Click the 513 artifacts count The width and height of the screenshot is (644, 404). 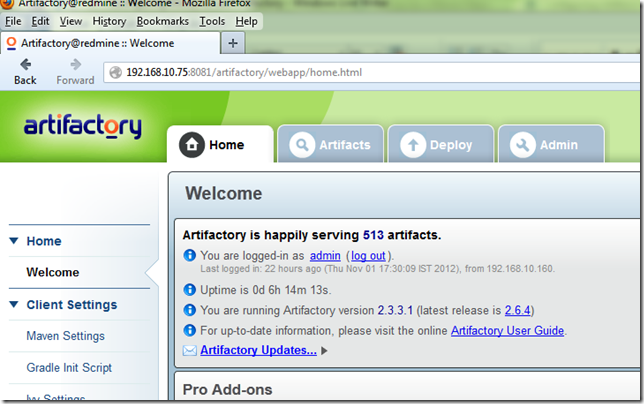373,235
